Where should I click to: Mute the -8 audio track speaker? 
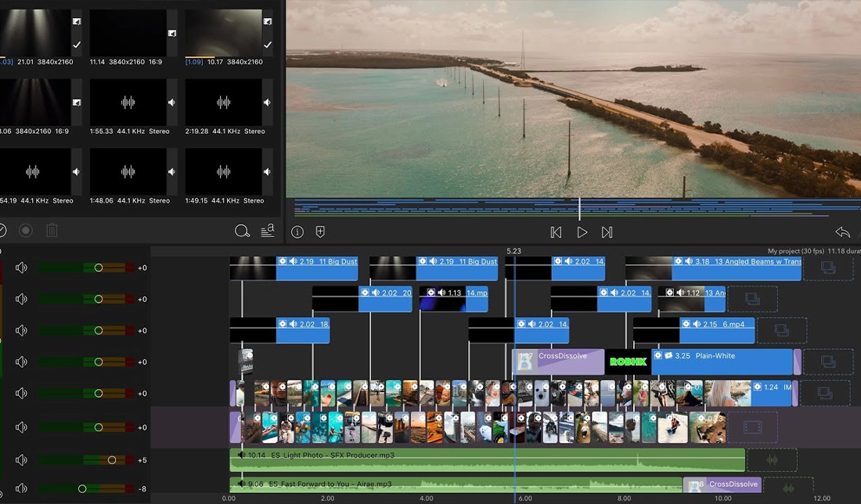(x=21, y=489)
